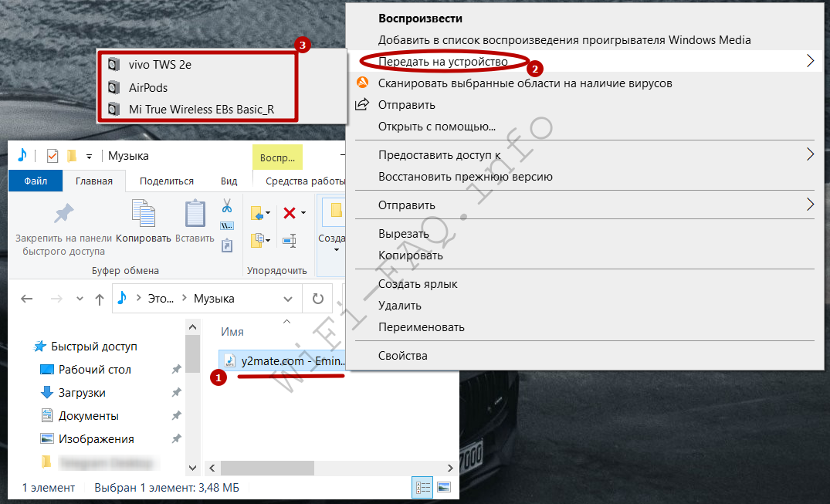830x504 pixels.
Task: Click the Properties checkmark icon in the title bar
Action: (53, 156)
